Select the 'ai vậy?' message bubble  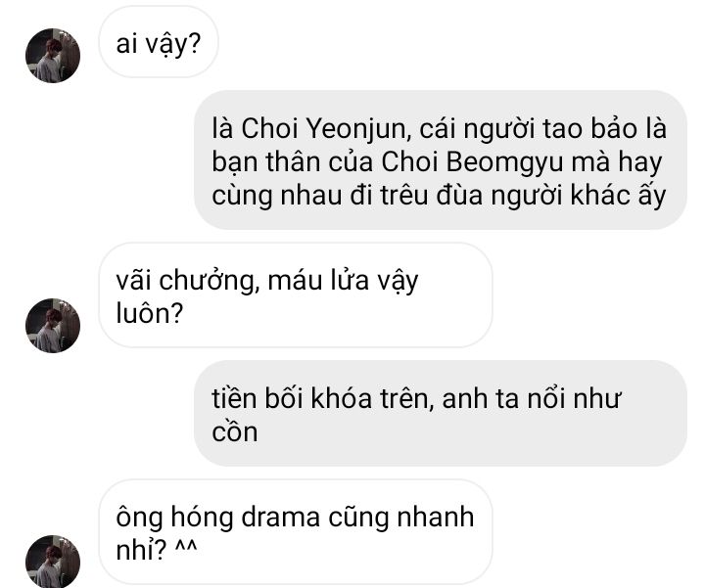pyautogui.click(x=159, y=42)
